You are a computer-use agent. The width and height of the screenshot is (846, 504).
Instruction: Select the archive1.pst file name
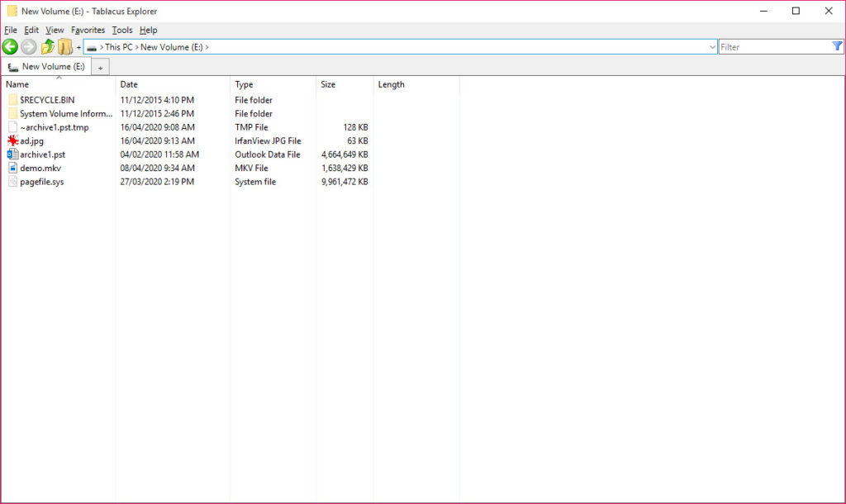tap(43, 155)
